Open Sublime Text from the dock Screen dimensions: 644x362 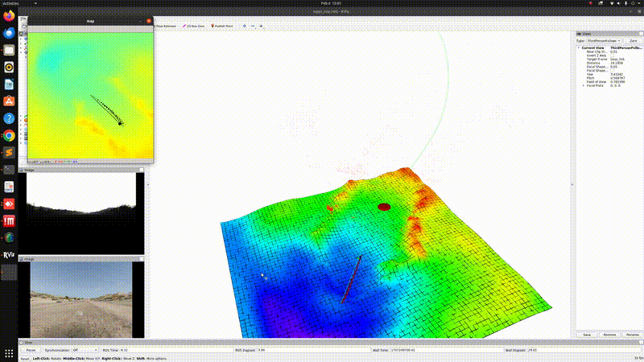pos(9,152)
